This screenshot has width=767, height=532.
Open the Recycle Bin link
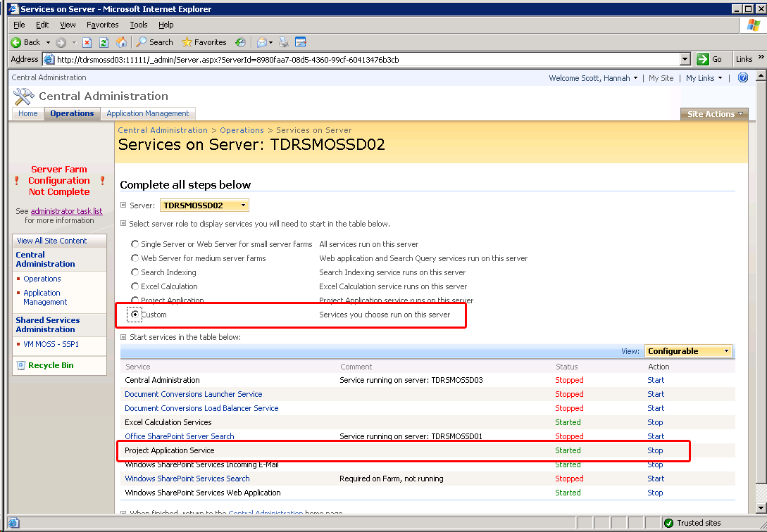coord(51,365)
